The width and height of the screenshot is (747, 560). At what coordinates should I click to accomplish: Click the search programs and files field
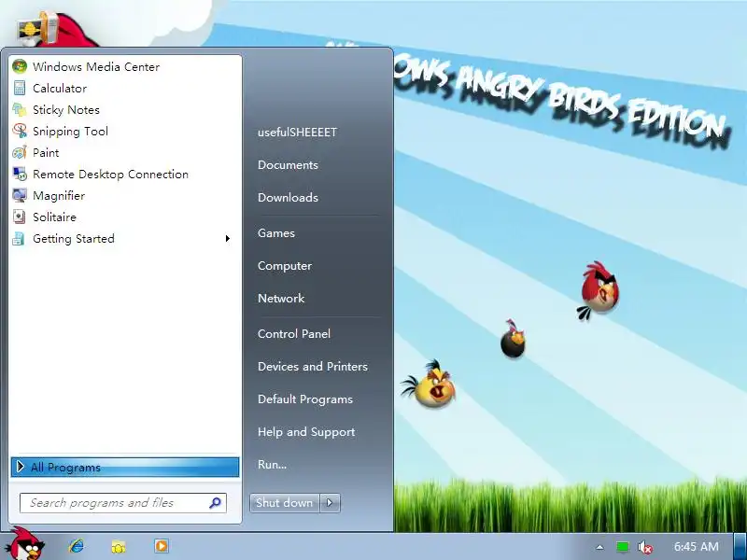pos(123,503)
